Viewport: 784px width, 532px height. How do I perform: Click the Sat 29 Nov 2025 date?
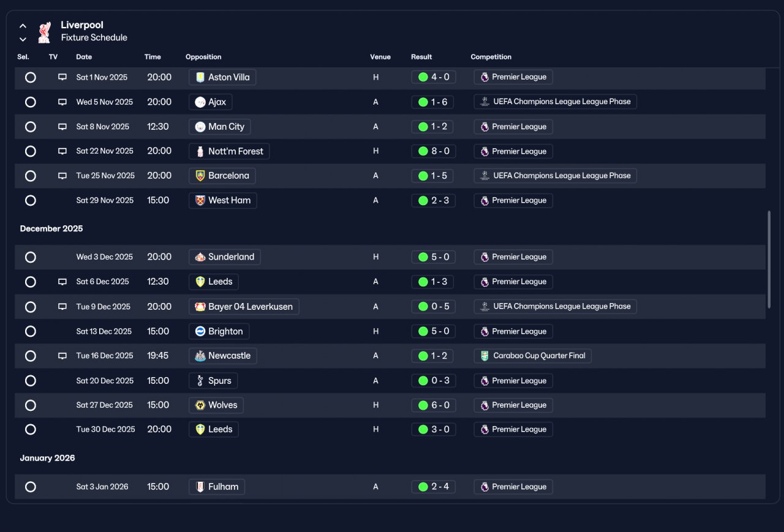[105, 200]
